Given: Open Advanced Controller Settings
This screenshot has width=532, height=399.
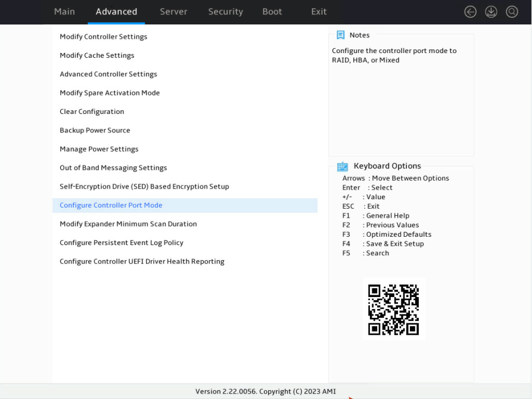Looking at the screenshot, I should click(185, 74).
